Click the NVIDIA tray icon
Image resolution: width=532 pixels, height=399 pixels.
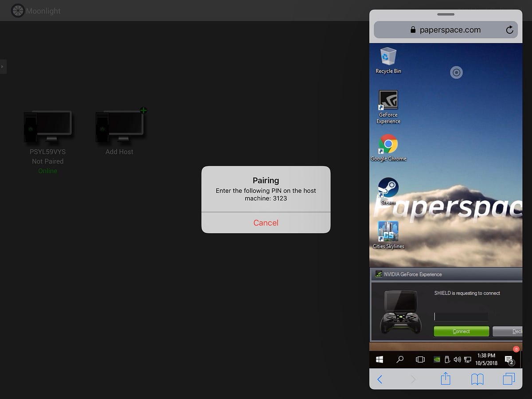(437, 360)
